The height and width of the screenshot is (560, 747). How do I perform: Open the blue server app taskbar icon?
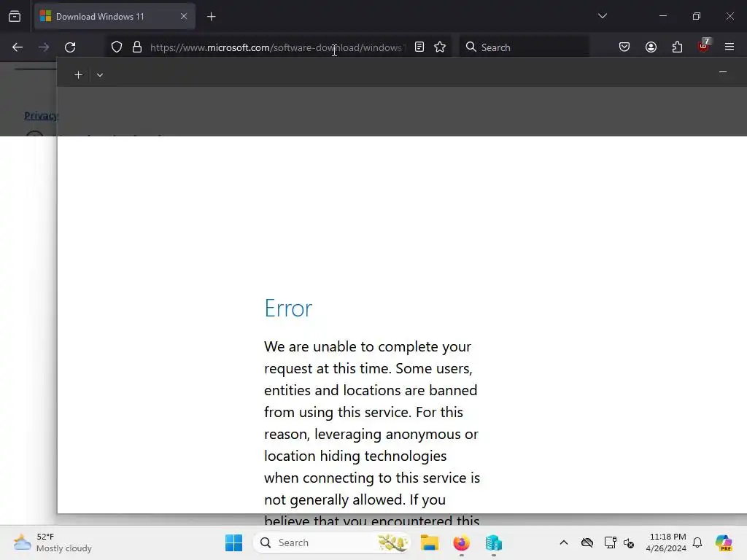pyautogui.click(x=494, y=542)
